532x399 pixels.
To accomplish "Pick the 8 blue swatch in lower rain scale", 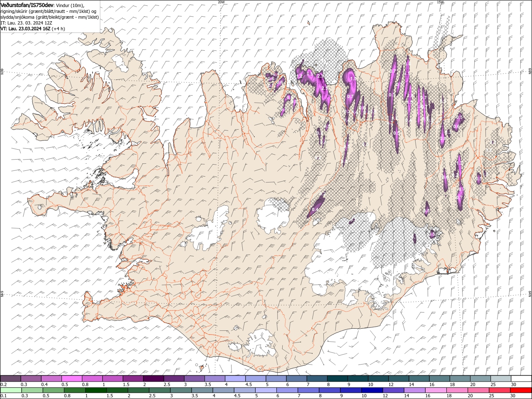I will point(330,390).
